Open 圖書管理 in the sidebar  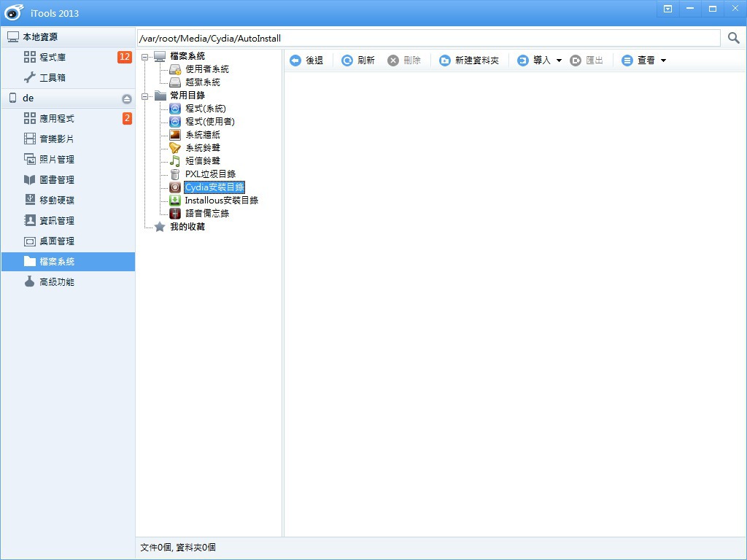[x=68, y=179]
